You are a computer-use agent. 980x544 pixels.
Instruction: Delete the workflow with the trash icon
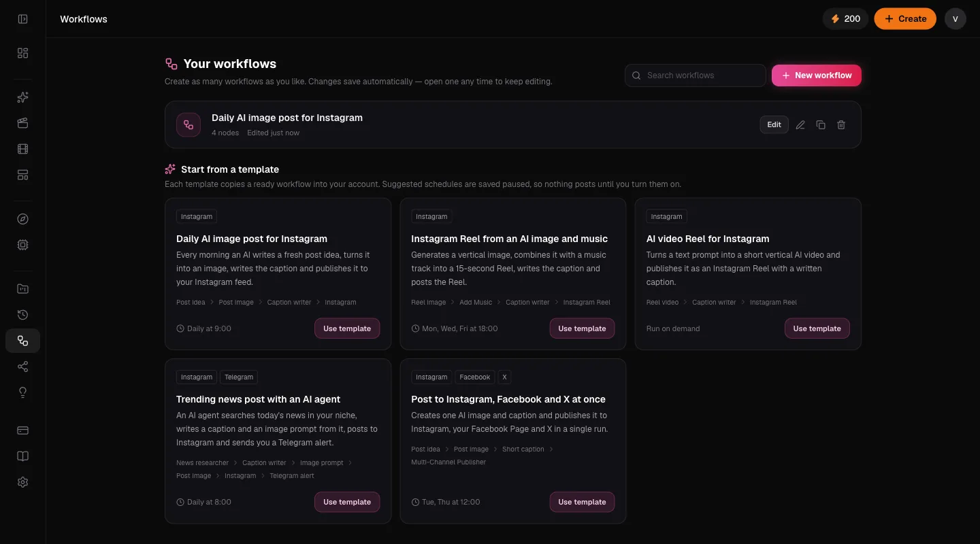pos(841,124)
